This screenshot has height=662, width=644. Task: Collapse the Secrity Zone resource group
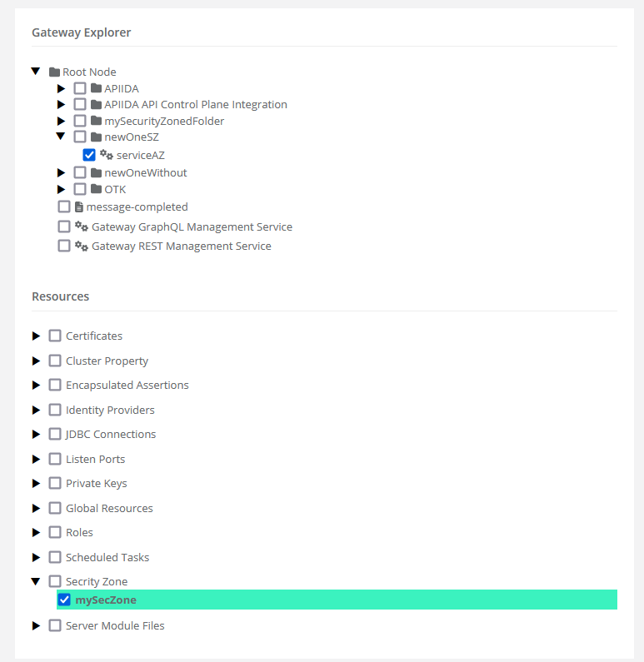pyautogui.click(x=36, y=581)
